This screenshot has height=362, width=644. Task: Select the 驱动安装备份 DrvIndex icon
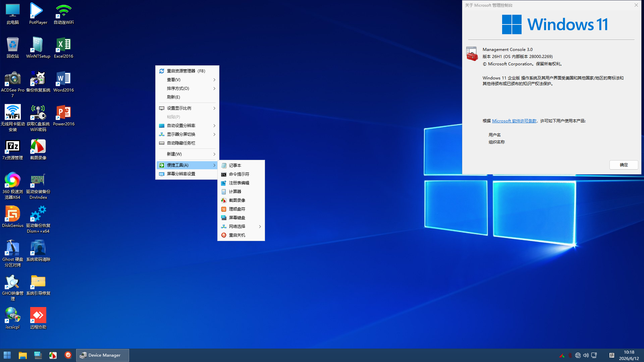tap(38, 186)
